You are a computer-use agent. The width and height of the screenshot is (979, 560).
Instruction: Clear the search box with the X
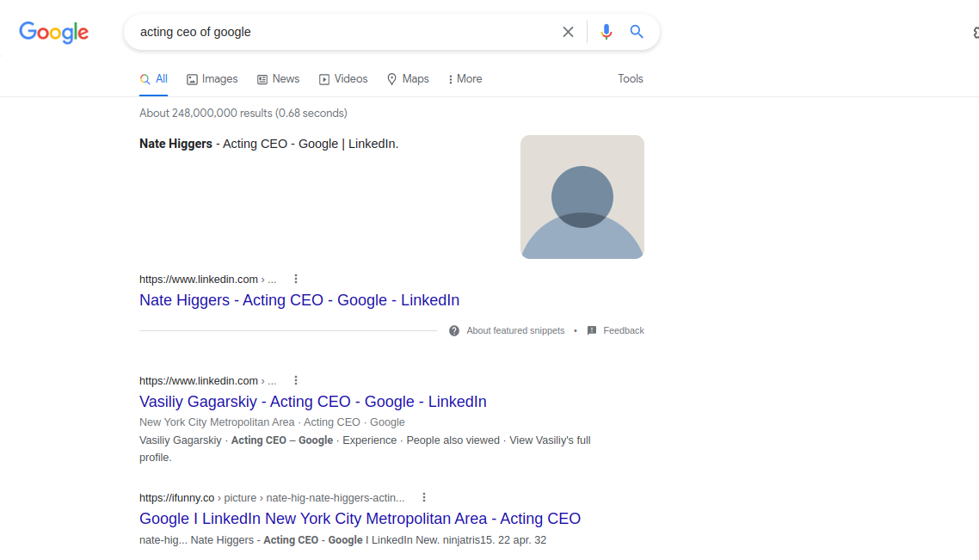coord(568,32)
